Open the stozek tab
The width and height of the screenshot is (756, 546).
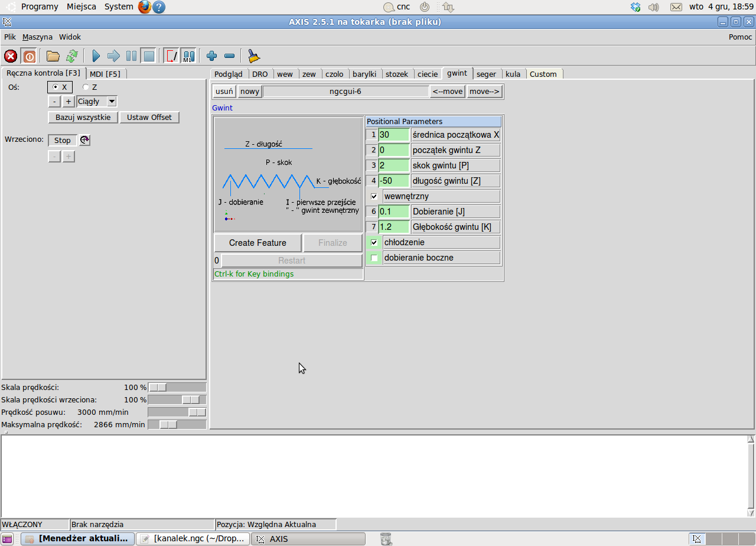click(397, 74)
